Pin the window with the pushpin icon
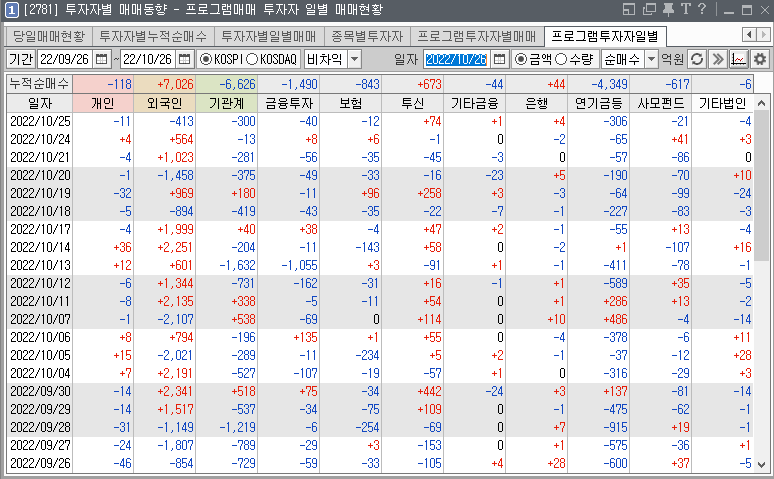Viewport: 774px width, 479px height. 668,10
